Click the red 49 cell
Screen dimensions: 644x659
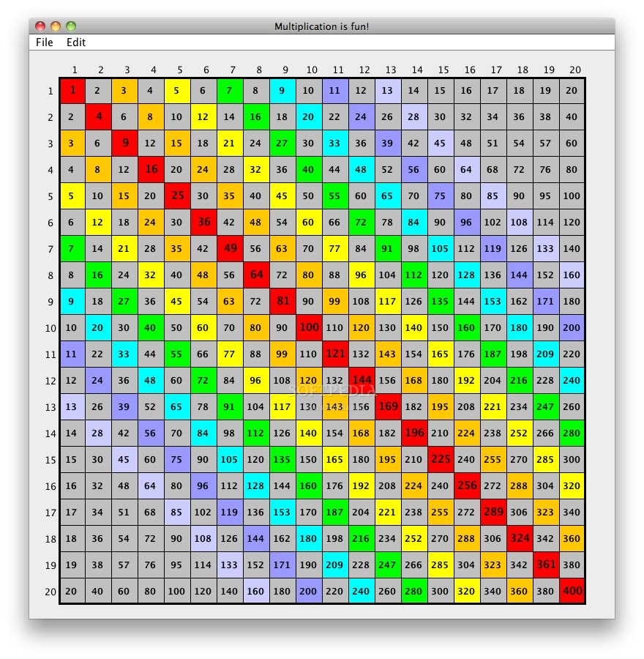click(x=230, y=249)
